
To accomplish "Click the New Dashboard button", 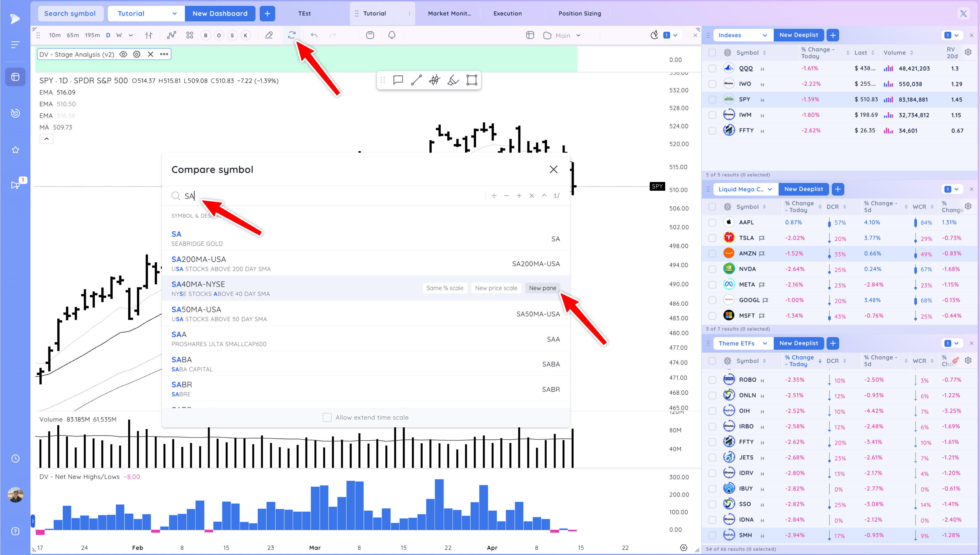I will click(220, 13).
